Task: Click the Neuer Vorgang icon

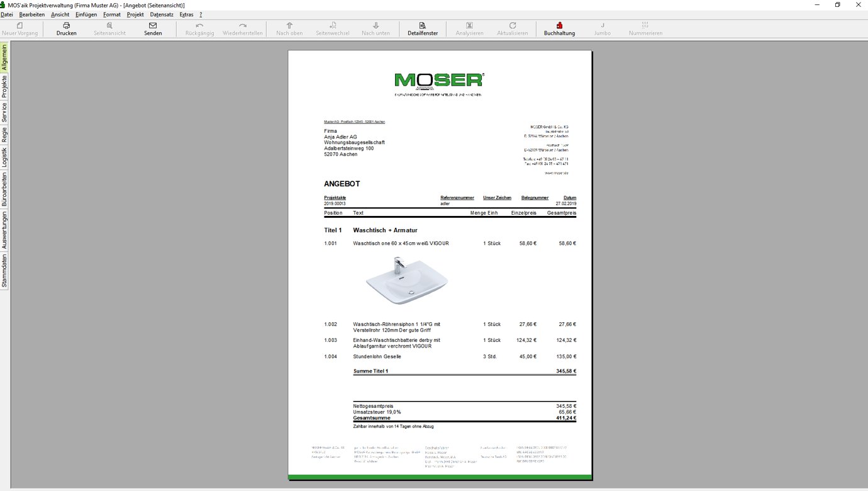Action: coord(19,26)
